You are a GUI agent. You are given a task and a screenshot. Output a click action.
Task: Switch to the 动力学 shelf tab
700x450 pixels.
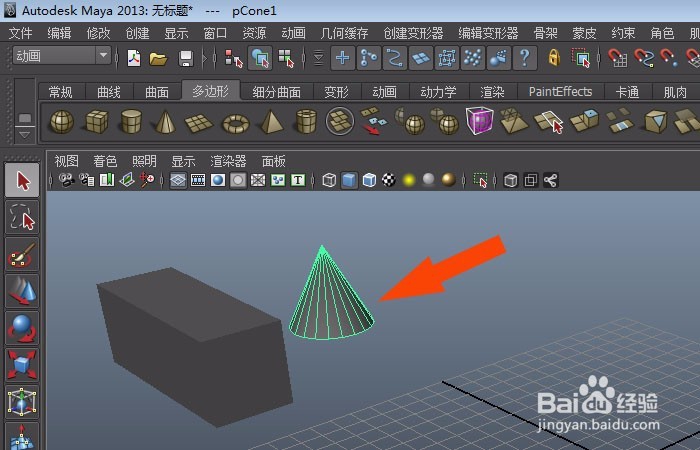tap(438, 92)
